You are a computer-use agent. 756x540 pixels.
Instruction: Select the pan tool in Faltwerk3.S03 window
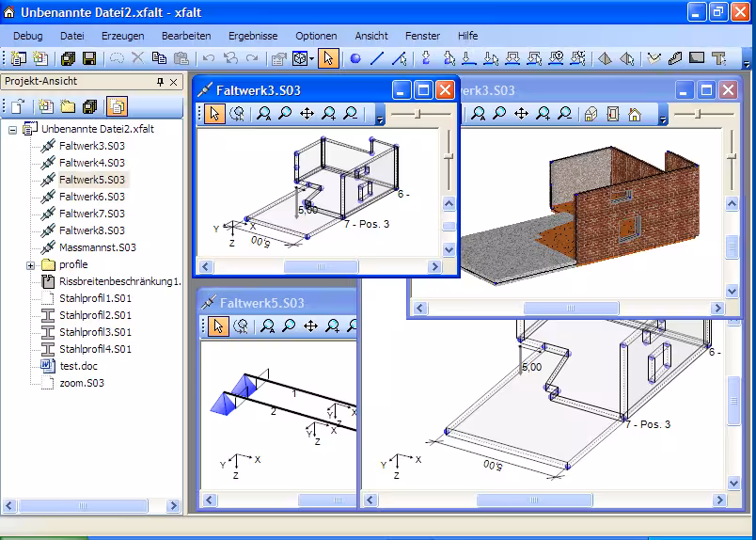[307, 114]
